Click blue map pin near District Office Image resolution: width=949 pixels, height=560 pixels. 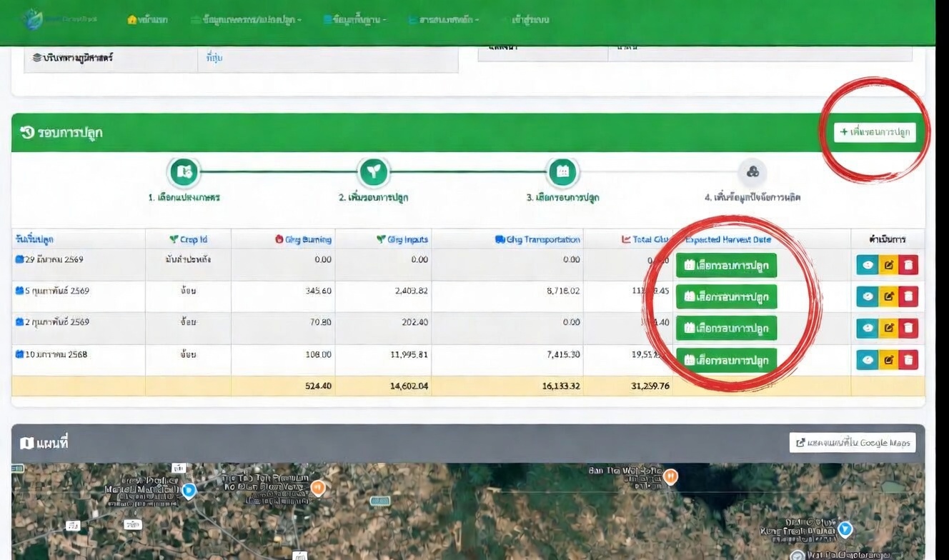coord(845,529)
